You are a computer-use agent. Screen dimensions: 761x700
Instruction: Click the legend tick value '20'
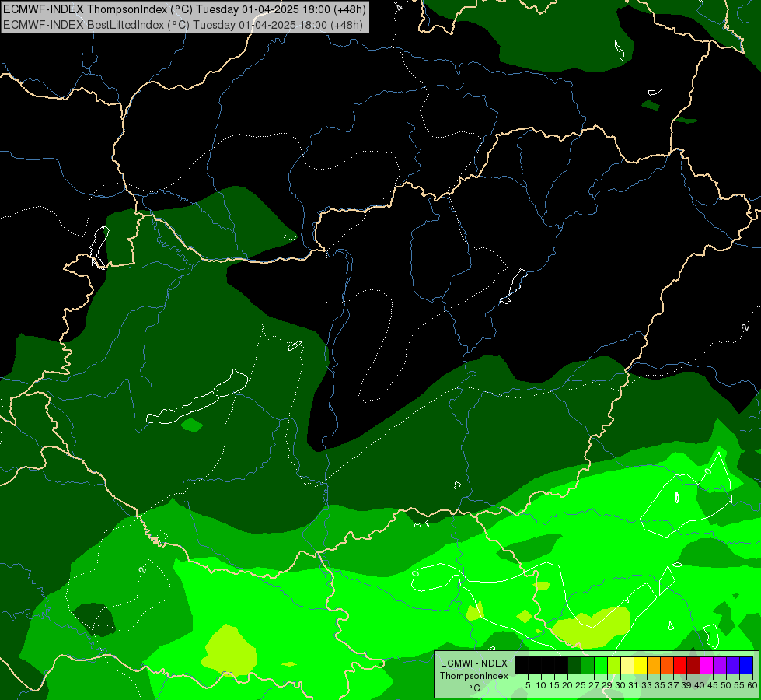tap(567, 685)
